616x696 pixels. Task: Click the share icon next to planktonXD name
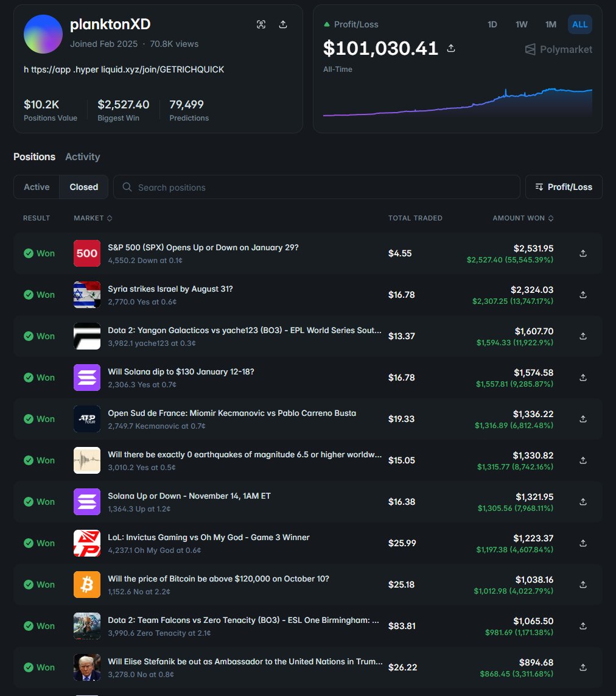[282, 24]
